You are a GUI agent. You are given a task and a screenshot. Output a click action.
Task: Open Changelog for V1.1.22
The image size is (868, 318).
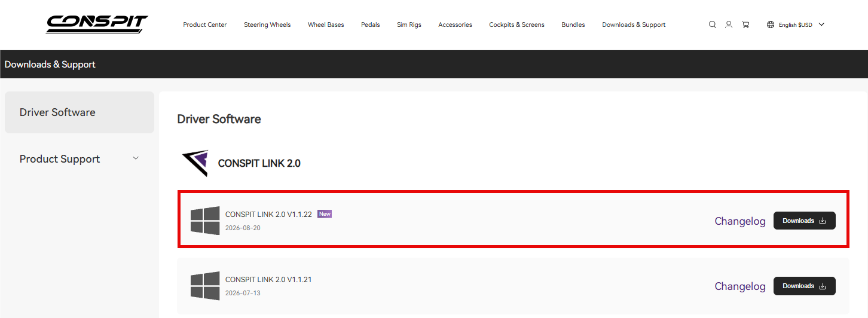coord(740,221)
